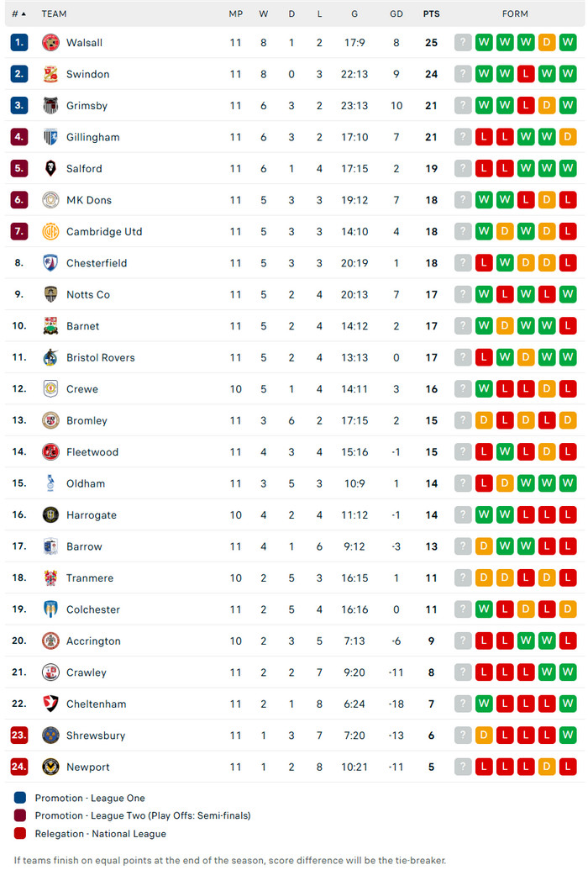
Task: Click the Newport club crest icon
Action: [50, 767]
